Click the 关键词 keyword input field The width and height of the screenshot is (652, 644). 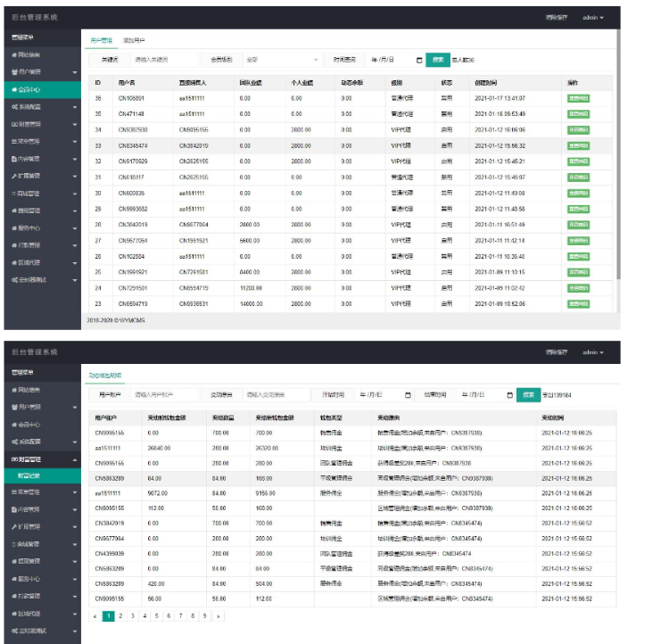(x=161, y=60)
